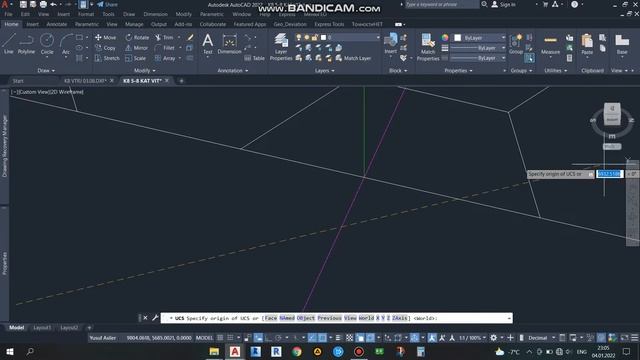Insert a Table
Image resolution: width=640 pixels, height=360 pixels.
pos(254,58)
